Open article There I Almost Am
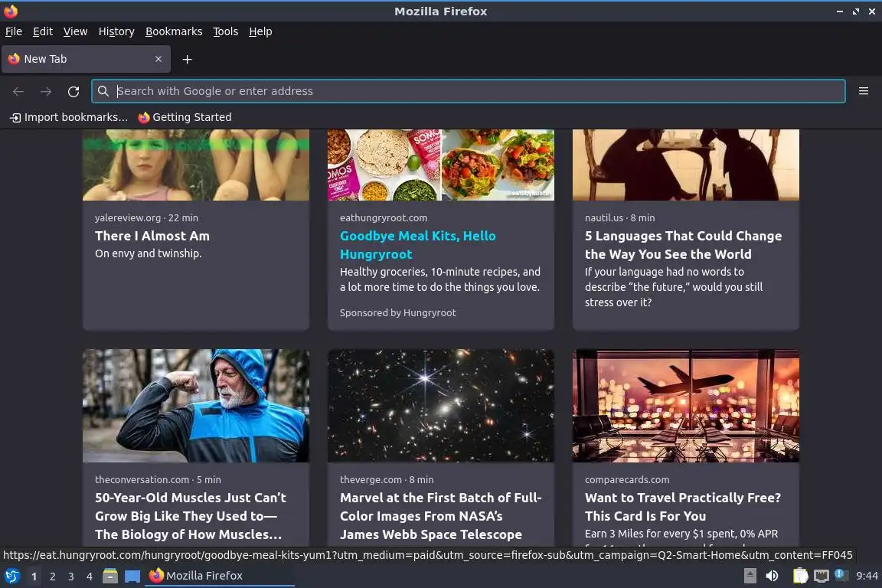882x588 pixels. click(152, 237)
